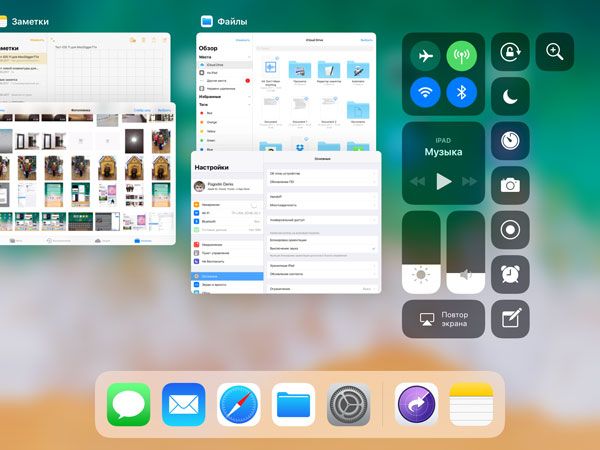This screenshot has height=450, width=600.
Task: Open Messages from the dock
Action: tap(129, 404)
